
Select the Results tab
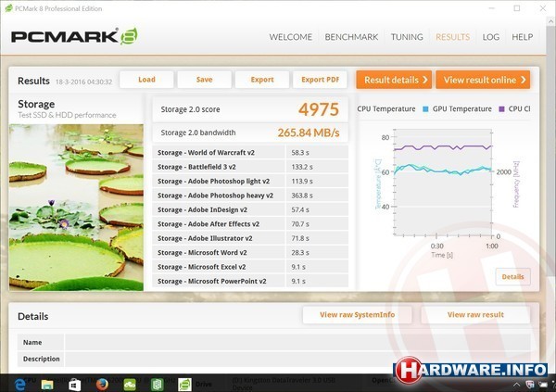pyautogui.click(x=452, y=37)
